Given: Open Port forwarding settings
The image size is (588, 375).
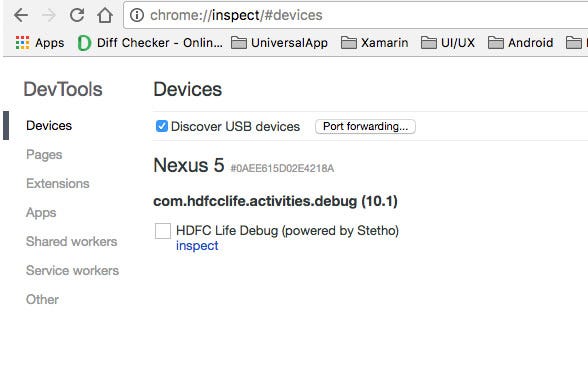Looking at the screenshot, I should 365,126.
